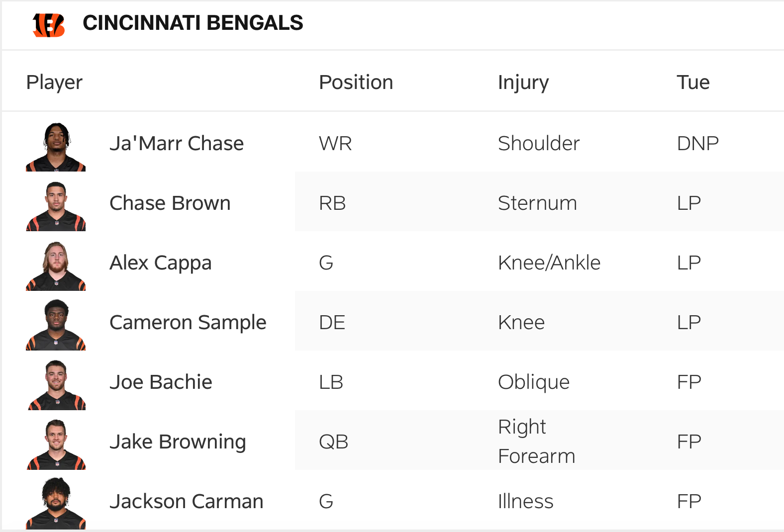This screenshot has width=784, height=532.
Task: Sort by the Position column header
Action: coord(356,83)
